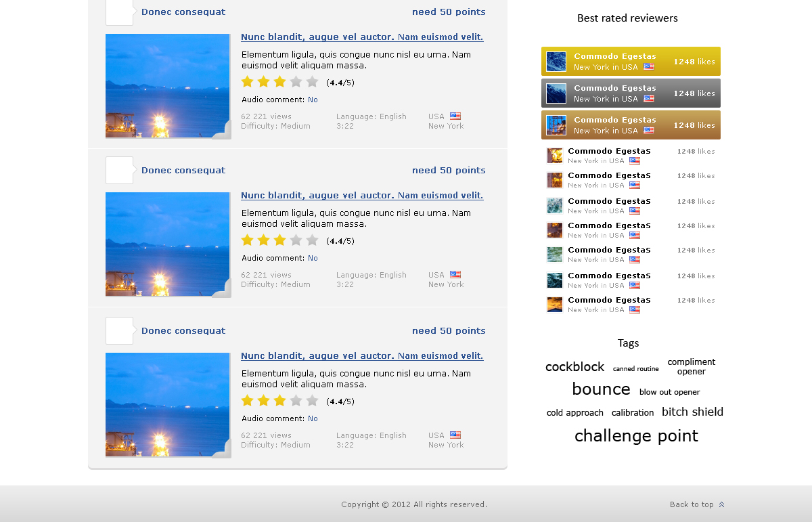The image size is (812, 522).
Task: Click the first gold star in the second review's rating
Action: tap(248, 240)
